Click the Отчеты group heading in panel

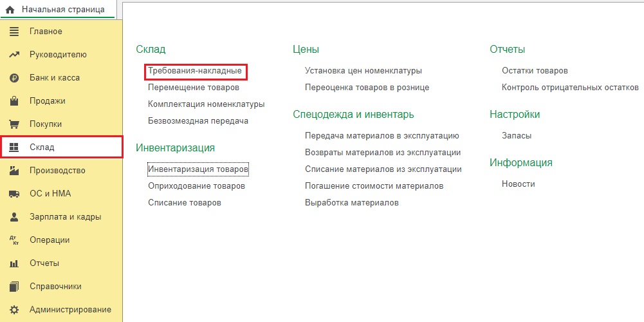507,50
